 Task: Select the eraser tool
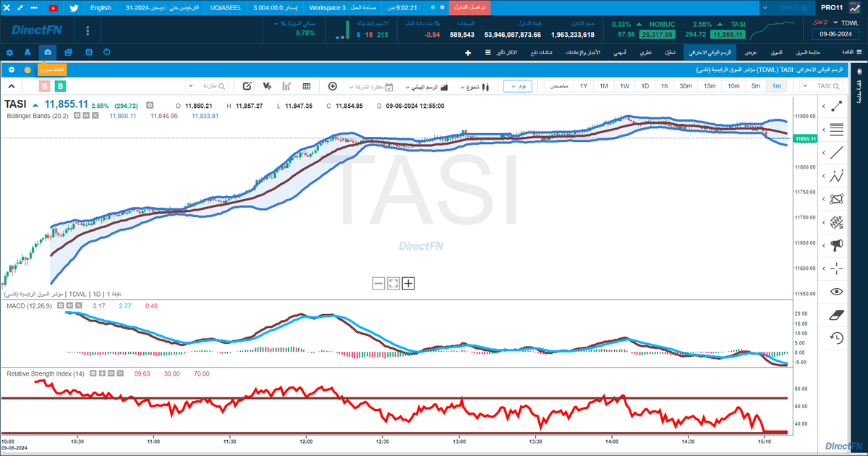pyautogui.click(x=837, y=315)
